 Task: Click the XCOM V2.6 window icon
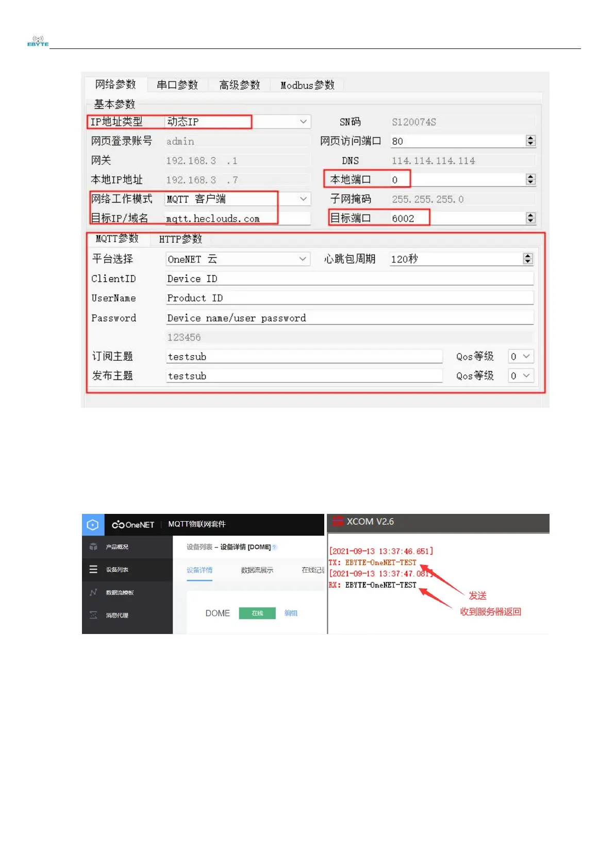point(338,522)
